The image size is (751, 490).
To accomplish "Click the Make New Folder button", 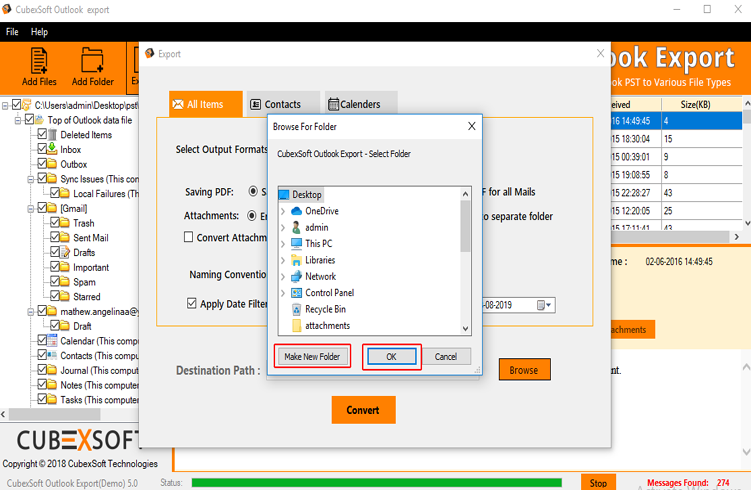I will click(x=312, y=357).
